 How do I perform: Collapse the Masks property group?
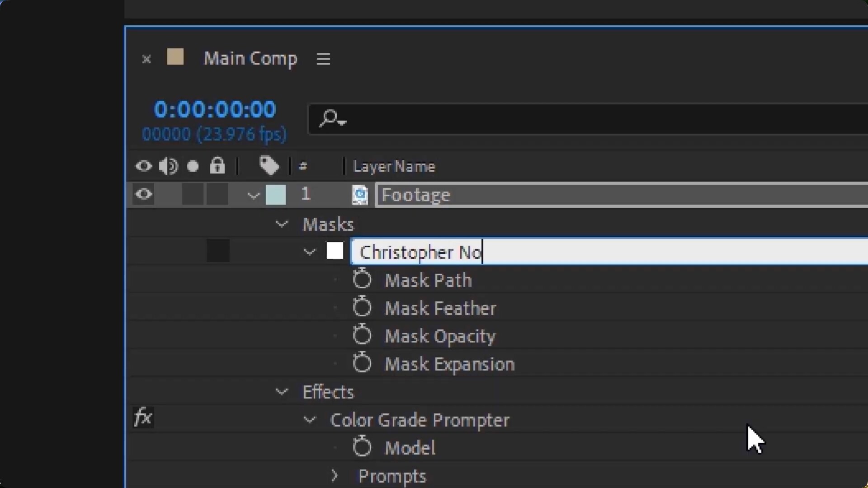click(x=282, y=224)
